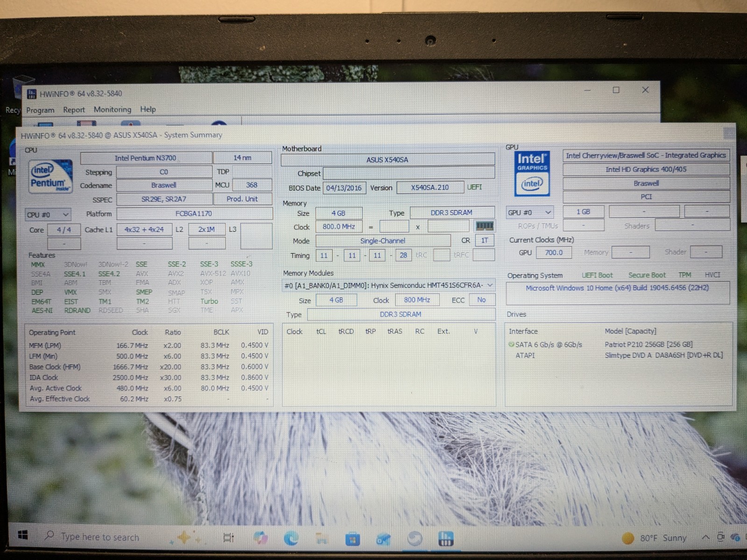Click the Intel Graphics logo
Image resolution: width=747 pixels, height=560 pixels.
click(532, 174)
